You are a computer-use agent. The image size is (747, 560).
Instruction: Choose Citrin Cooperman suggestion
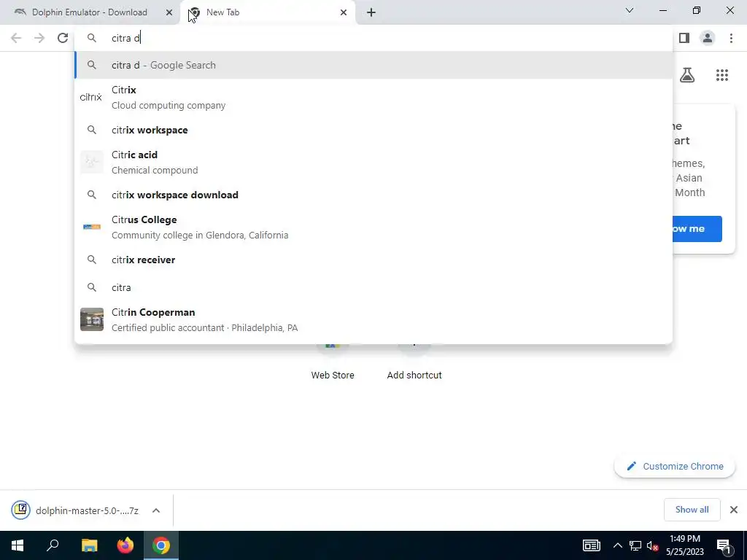click(373, 319)
